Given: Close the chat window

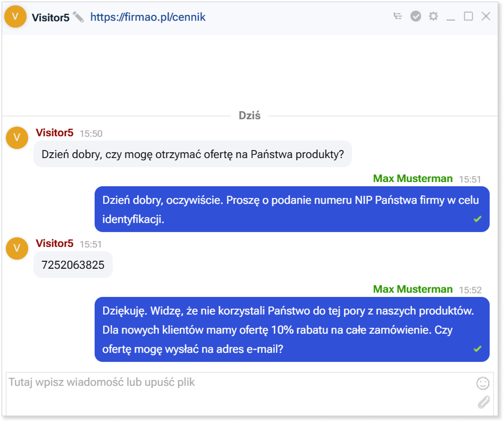Looking at the screenshot, I should coord(486,16).
